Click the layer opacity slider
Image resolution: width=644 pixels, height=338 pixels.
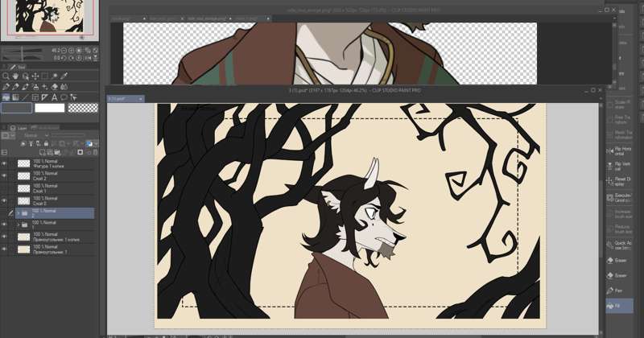(68, 135)
